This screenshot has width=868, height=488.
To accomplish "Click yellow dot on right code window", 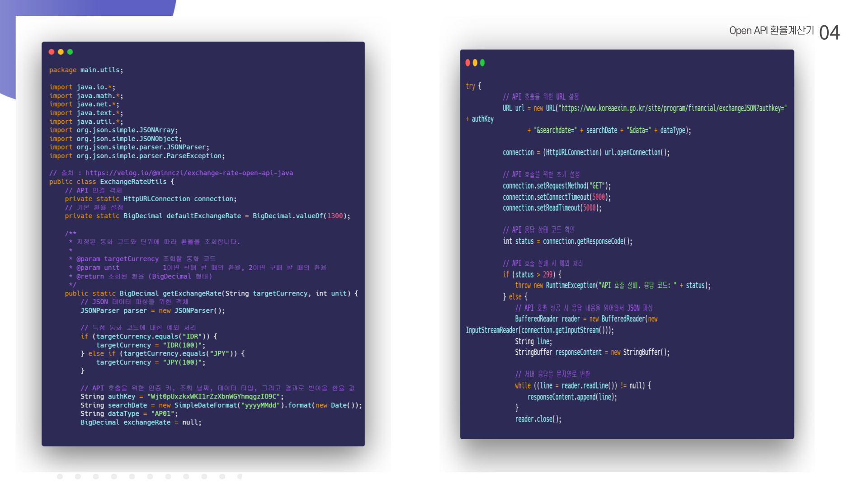I will pos(475,63).
